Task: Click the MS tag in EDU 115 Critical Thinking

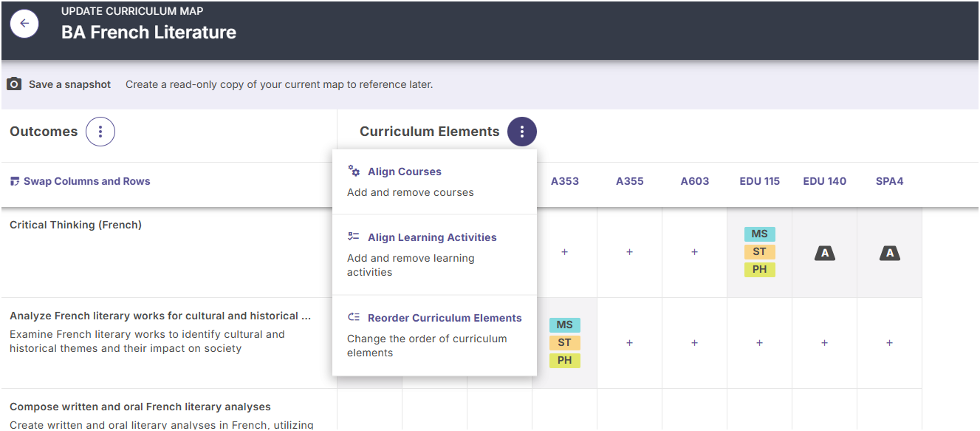Action: pos(760,234)
